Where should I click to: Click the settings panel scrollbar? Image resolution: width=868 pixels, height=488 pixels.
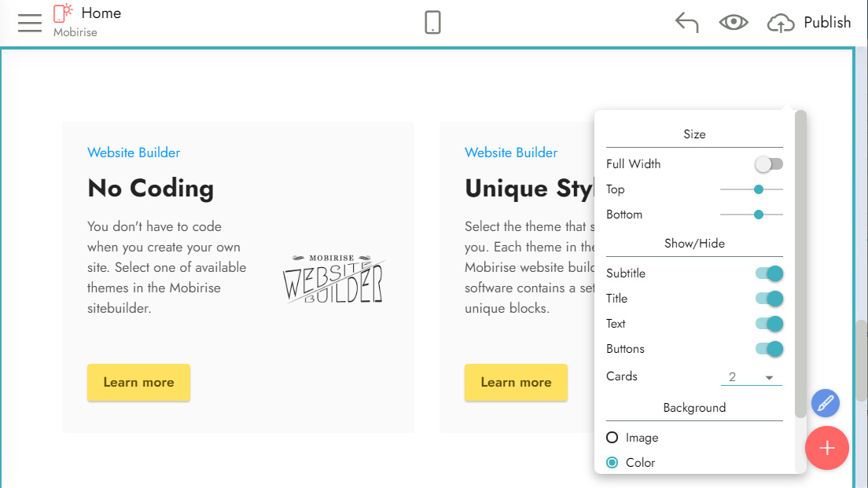800,264
